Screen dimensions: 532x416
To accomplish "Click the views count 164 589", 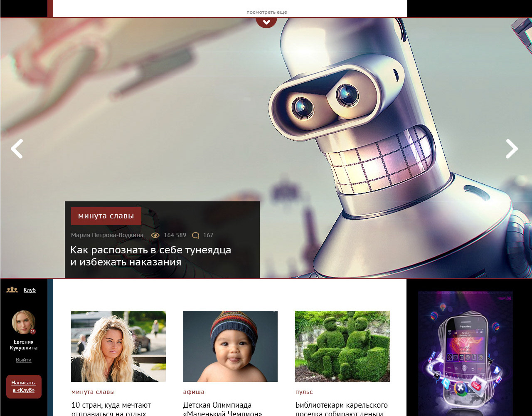I will pyautogui.click(x=175, y=235).
